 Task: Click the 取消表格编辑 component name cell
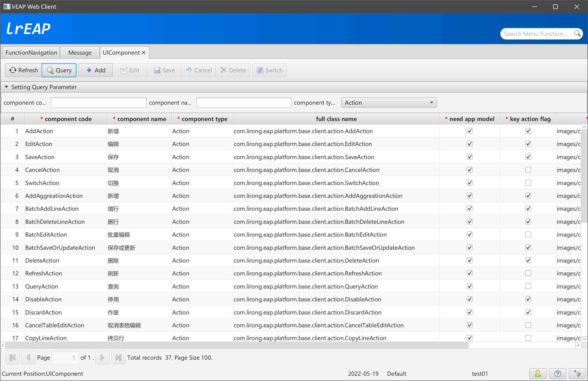(139, 325)
